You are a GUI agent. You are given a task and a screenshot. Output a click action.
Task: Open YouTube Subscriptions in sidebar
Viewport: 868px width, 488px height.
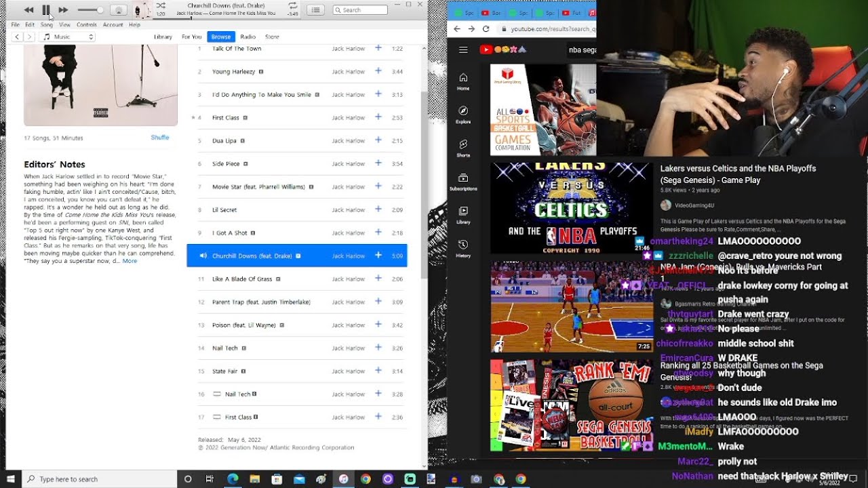point(463,180)
